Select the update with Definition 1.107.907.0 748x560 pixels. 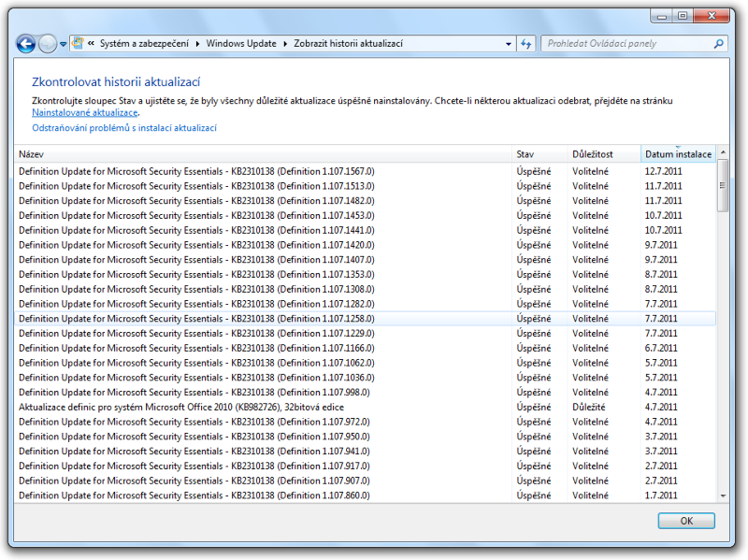(366, 481)
